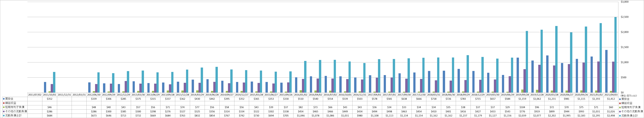Click the $1,231 cell under 2020/03/28
Image resolution: width=644 pixels, height=118 pixels.
pos(552,99)
